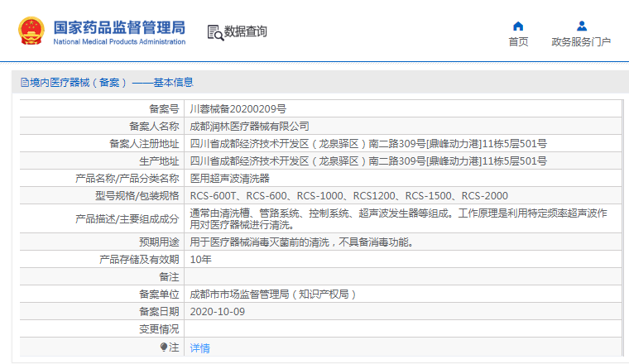Click the 预期用途 label

pyautogui.click(x=159, y=242)
